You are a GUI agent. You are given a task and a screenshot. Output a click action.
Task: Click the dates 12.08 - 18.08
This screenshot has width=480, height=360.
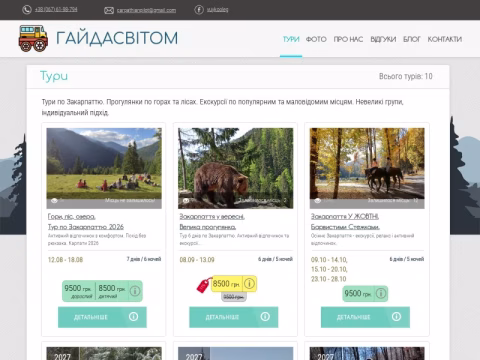coord(65,260)
